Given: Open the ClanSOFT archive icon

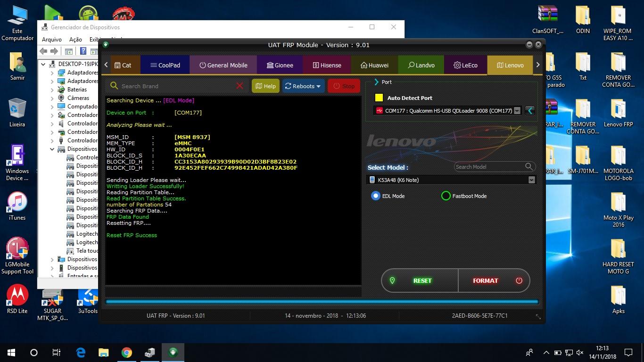Looking at the screenshot, I should tap(547, 20).
